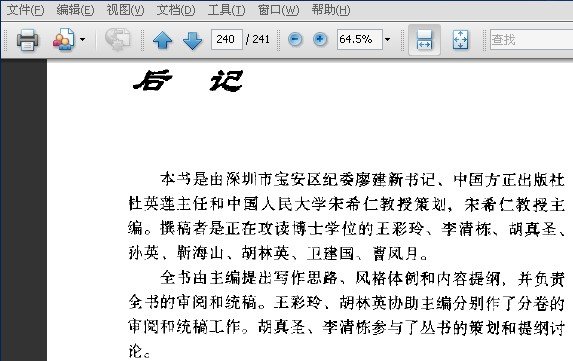
Task: Zoom out with the minus button
Action: point(295,39)
